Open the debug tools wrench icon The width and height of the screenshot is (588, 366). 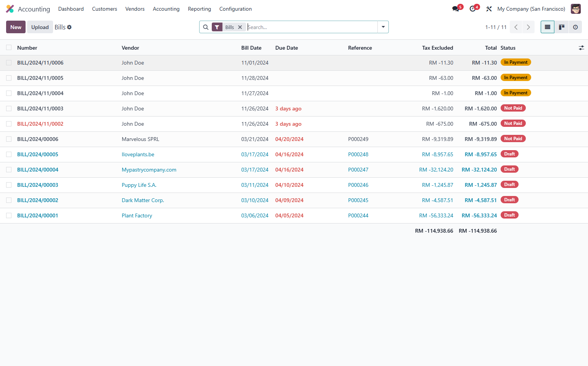click(489, 9)
